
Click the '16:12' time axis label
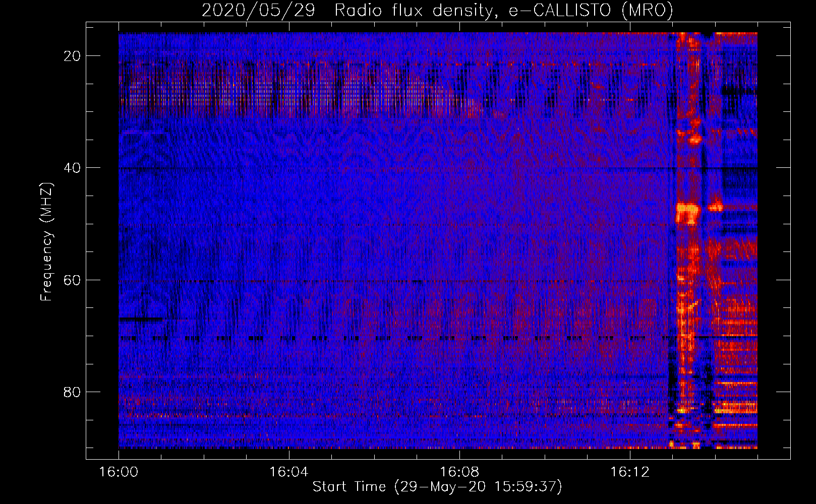pyautogui.click(x=629, y=472)
